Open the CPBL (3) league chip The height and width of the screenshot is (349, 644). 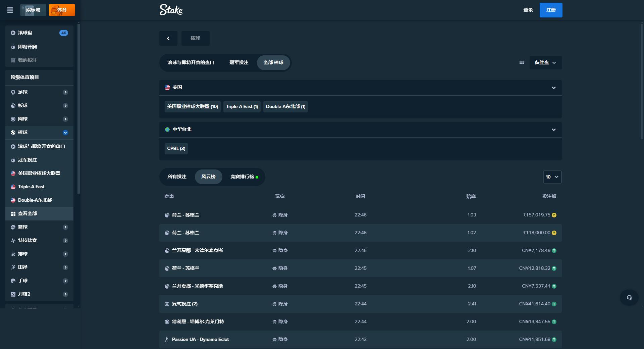[176, 149]
